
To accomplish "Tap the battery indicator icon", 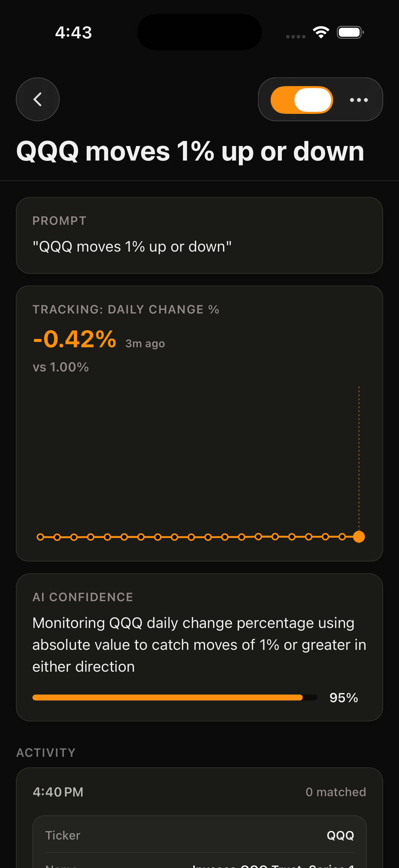I will coord(350,32).
